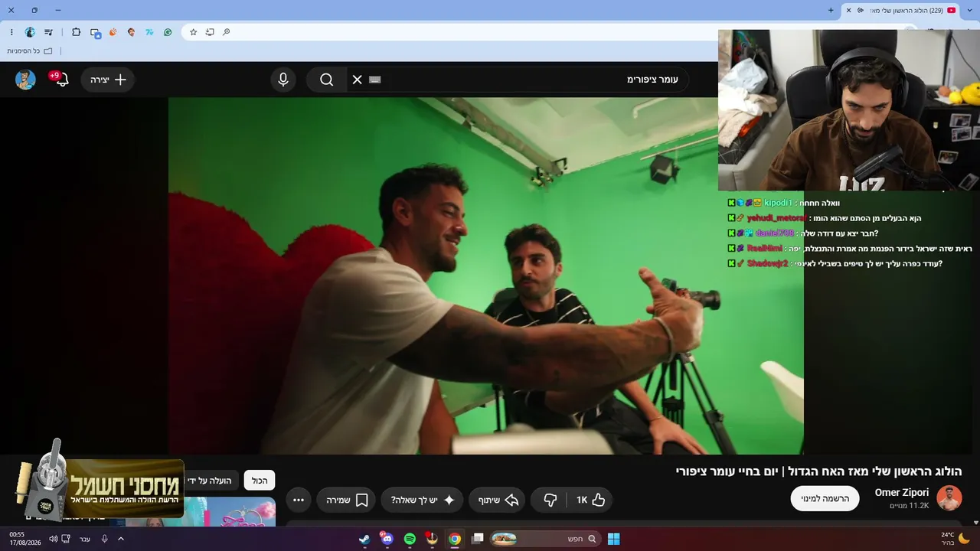Open Steam from the taskbar
This screenshot has width=980, height=551.
point(364,539)
